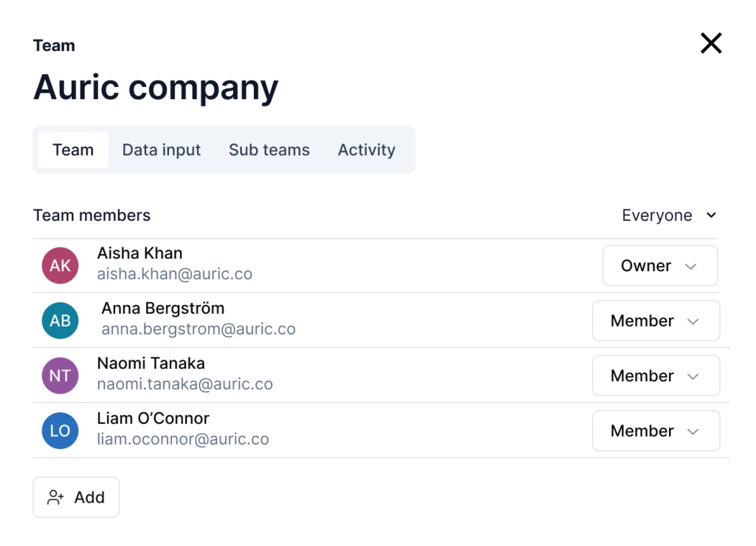Click the name Liam O'Connor

point(153,418)
